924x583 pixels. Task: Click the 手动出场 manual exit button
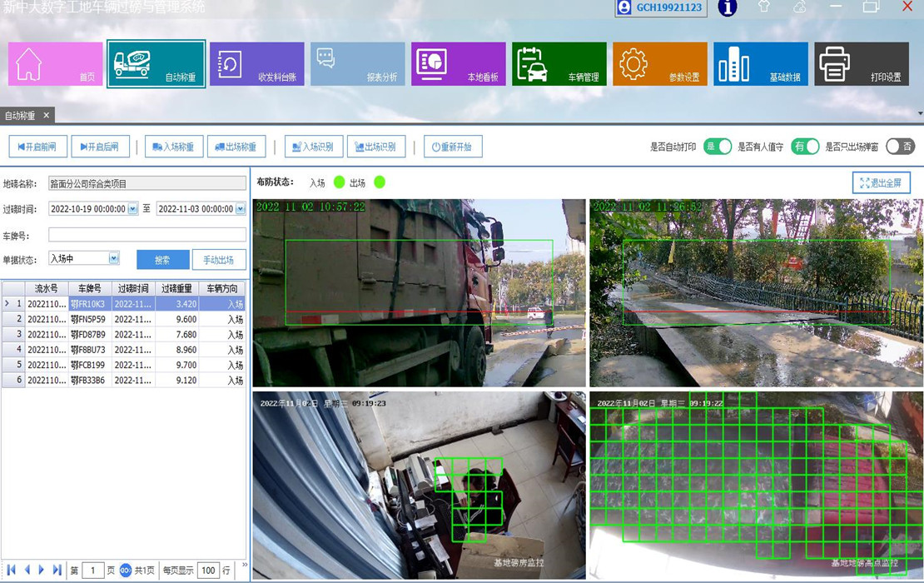click(x=219, y=259)
